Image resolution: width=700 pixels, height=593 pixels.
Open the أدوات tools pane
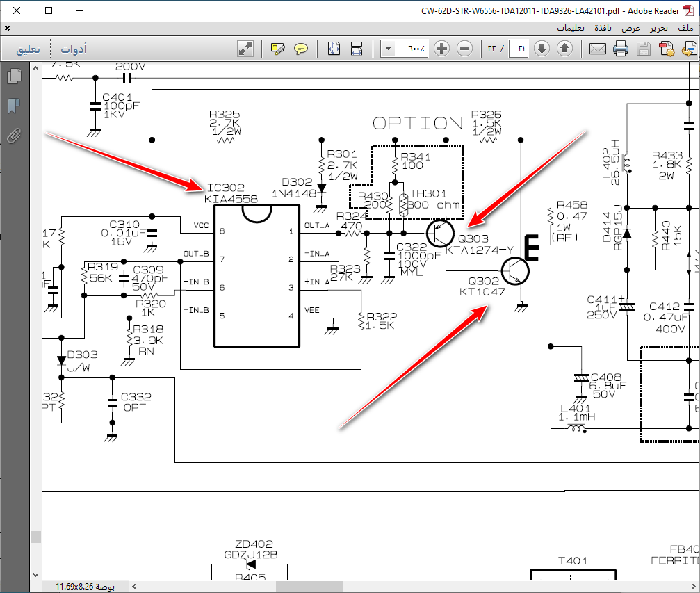point(74,49)
